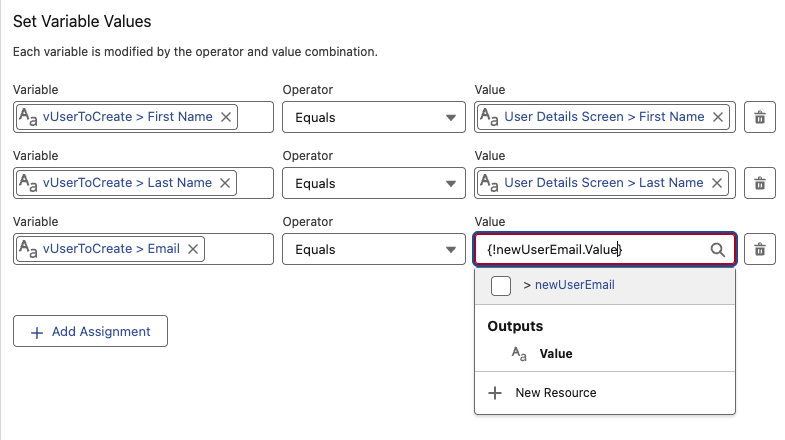Select the newUserEmail breadcrumb entry
785x440 pixels.
574,285
